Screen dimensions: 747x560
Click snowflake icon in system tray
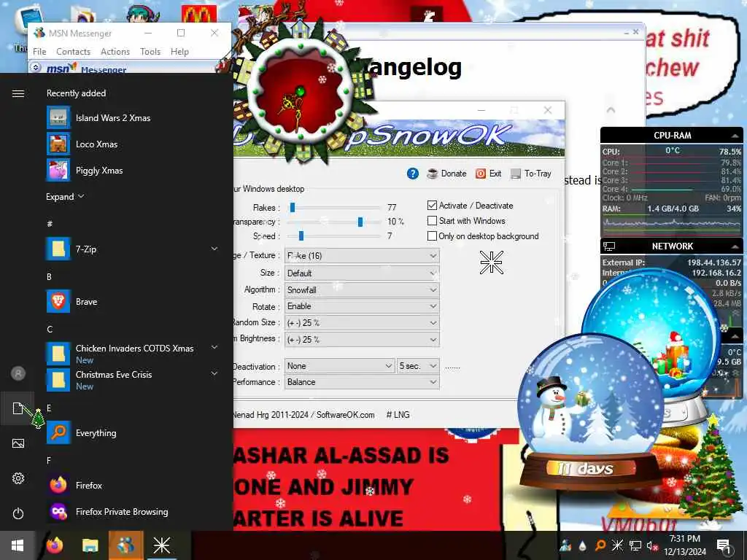617,545
